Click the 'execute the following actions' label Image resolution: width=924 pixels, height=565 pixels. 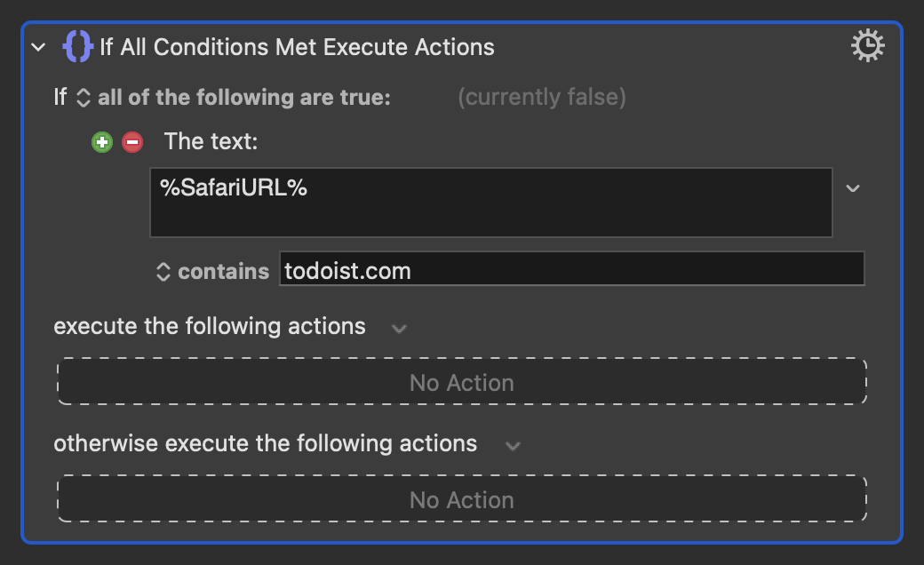coord(210,326)
